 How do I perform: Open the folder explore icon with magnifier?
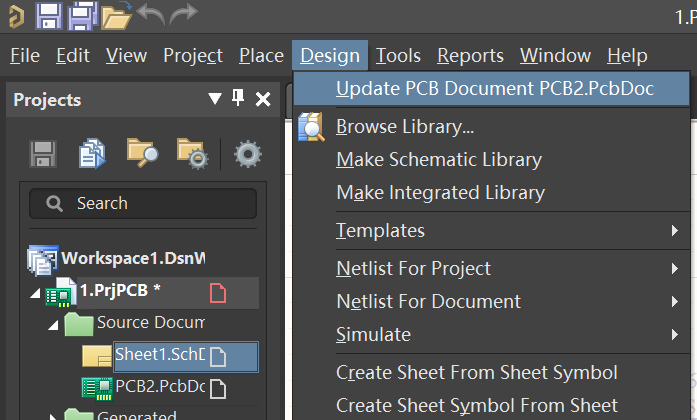coord(141,152)
